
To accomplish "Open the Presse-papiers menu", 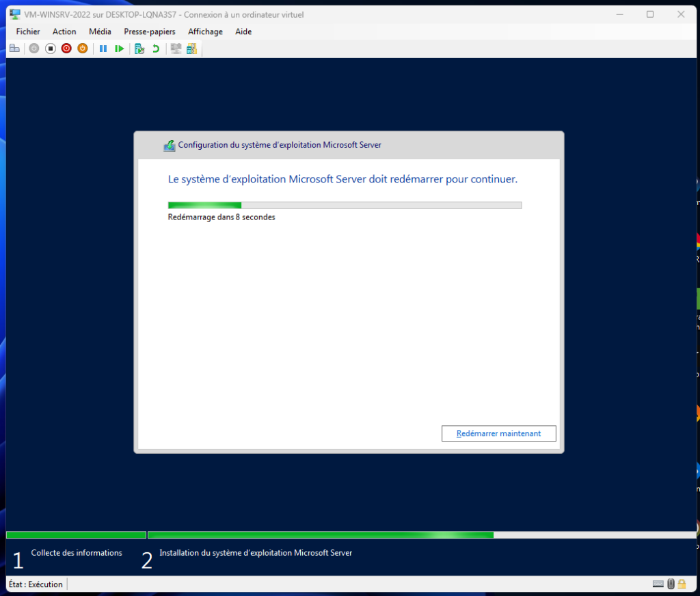I will pyautogui.click(x=149, y=31).
